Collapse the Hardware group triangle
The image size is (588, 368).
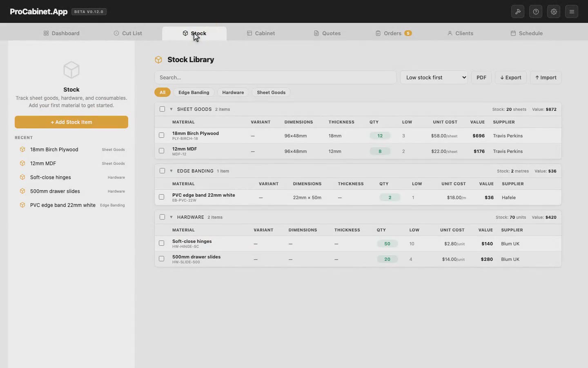(x=171, y=217)
